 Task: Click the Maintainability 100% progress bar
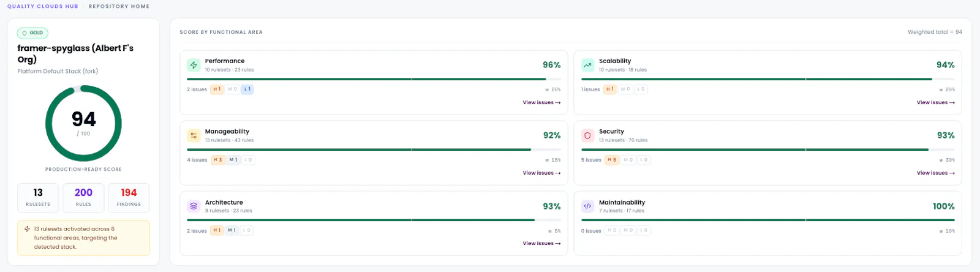click(x=768, y=220)
